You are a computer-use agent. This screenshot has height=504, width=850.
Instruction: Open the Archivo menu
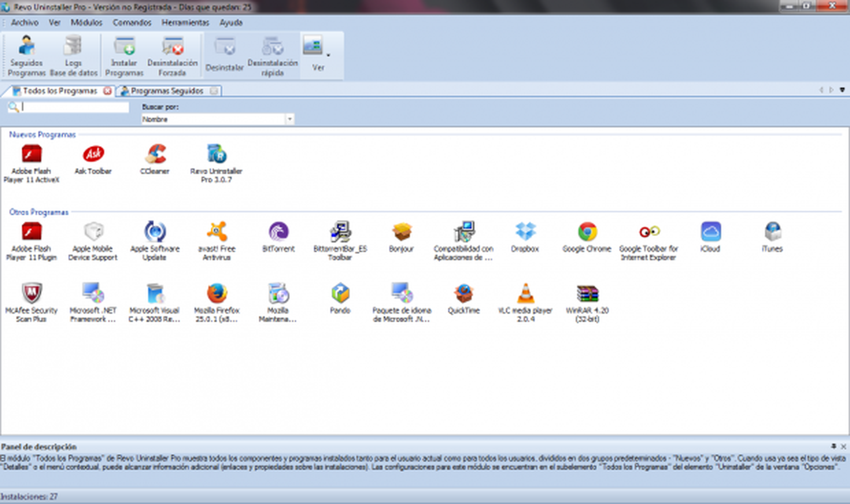25,23
